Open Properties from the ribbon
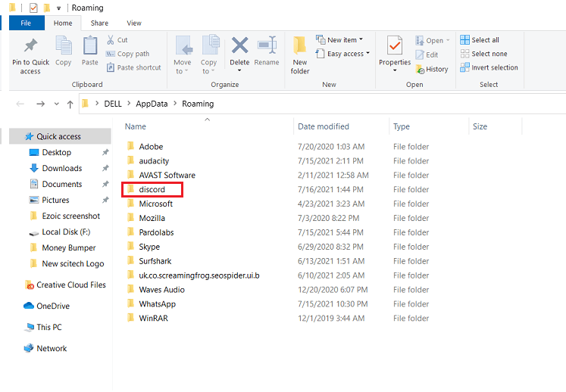Screen dimensions: 566x392 pyautogui.click(x=395, y=54)
